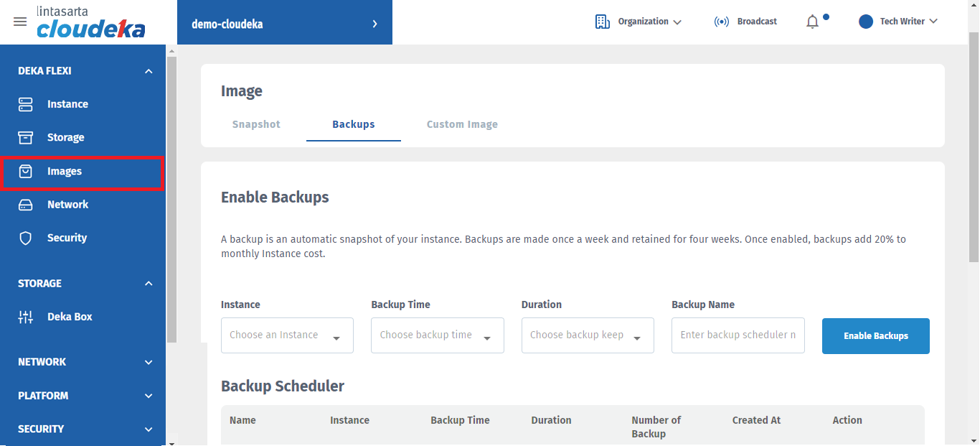The width and height of the screenshot is (980, 446).
Task: Click the Storage archive box icon
Action: click(26, 137)
